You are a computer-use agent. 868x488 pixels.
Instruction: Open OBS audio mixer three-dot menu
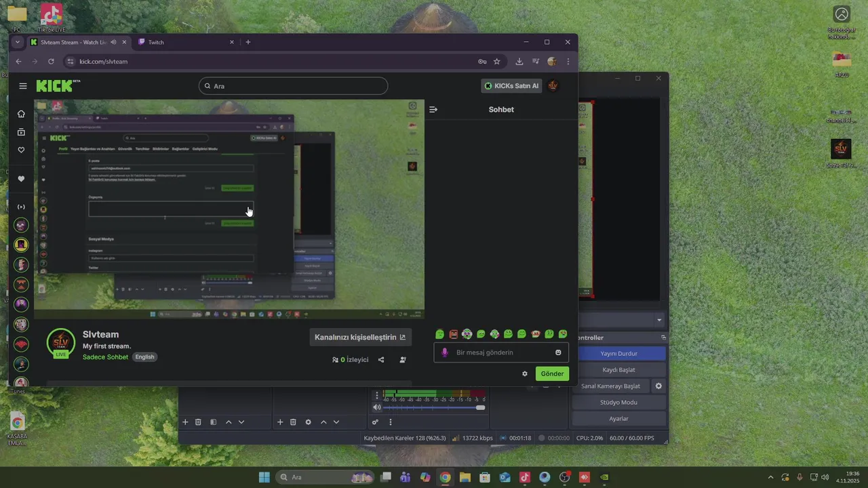[x=390, y=422]
